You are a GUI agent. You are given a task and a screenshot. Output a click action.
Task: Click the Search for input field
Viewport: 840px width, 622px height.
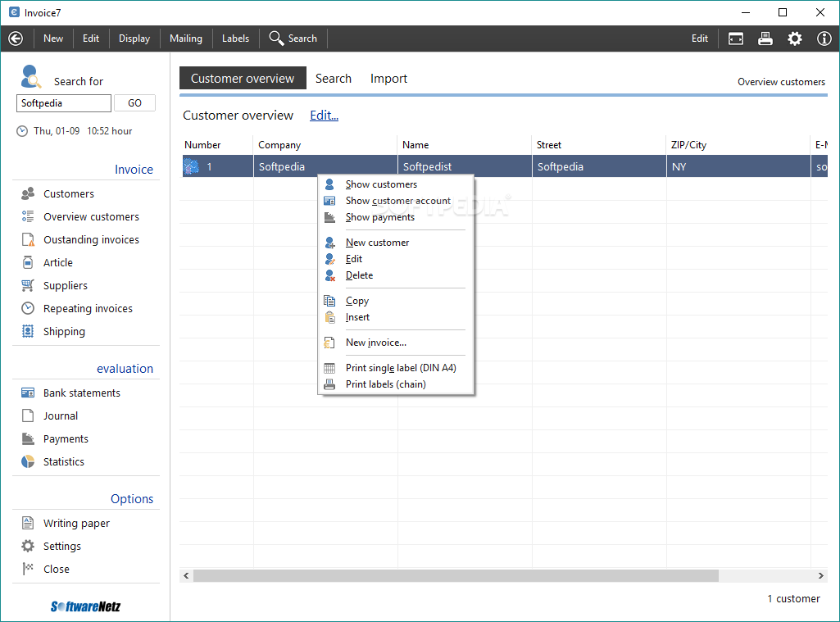coord(64,103)
